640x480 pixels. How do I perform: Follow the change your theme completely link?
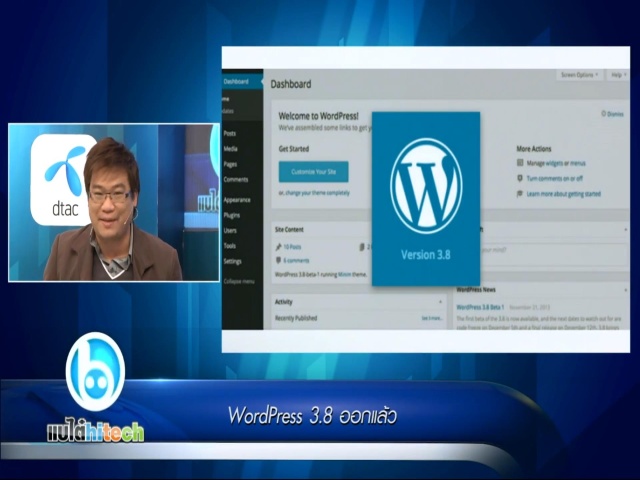pos(317,193)
